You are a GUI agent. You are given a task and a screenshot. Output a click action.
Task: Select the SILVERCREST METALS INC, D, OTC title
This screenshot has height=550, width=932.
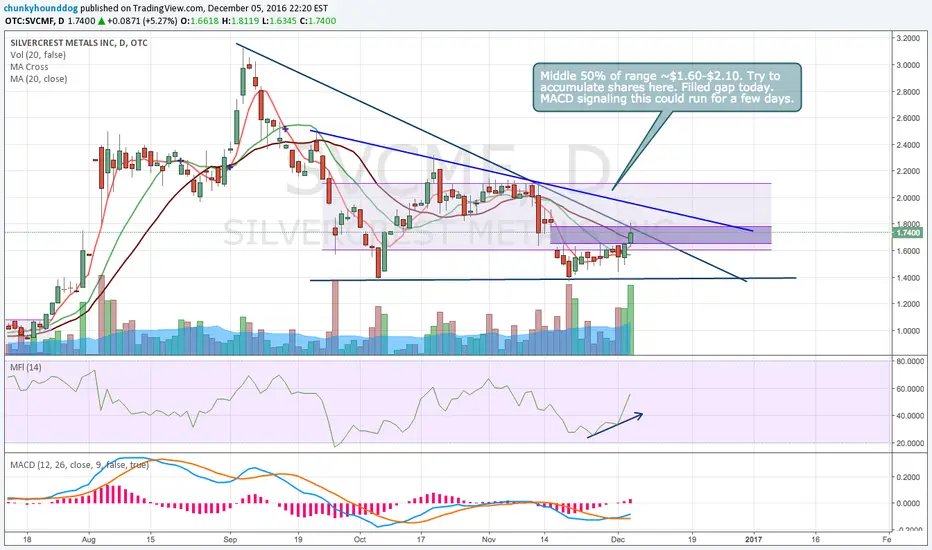point(78,43)
